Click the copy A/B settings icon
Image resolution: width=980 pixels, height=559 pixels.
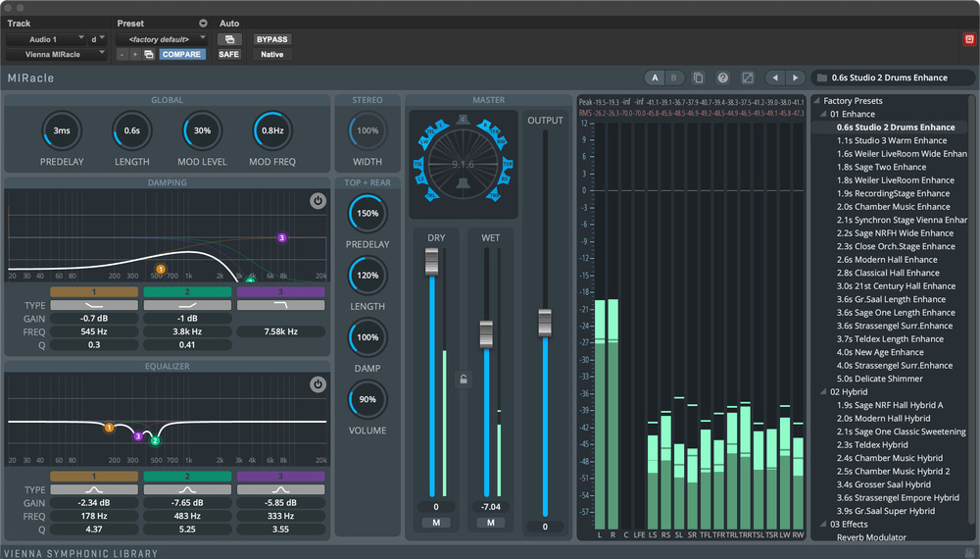point(698,77)
